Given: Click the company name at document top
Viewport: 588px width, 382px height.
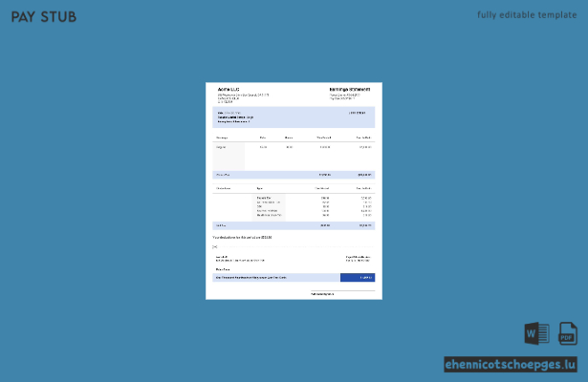Looking at the screenshot, I should 229,90.
